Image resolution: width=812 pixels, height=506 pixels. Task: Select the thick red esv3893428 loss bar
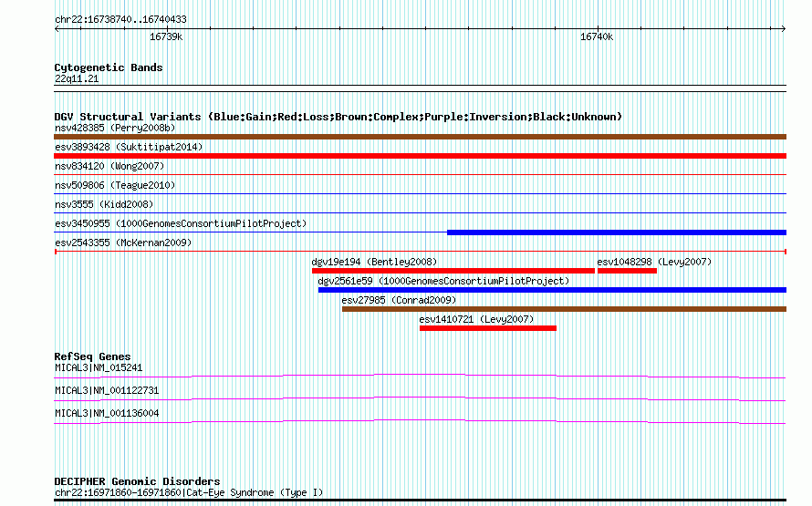(420, 156)
